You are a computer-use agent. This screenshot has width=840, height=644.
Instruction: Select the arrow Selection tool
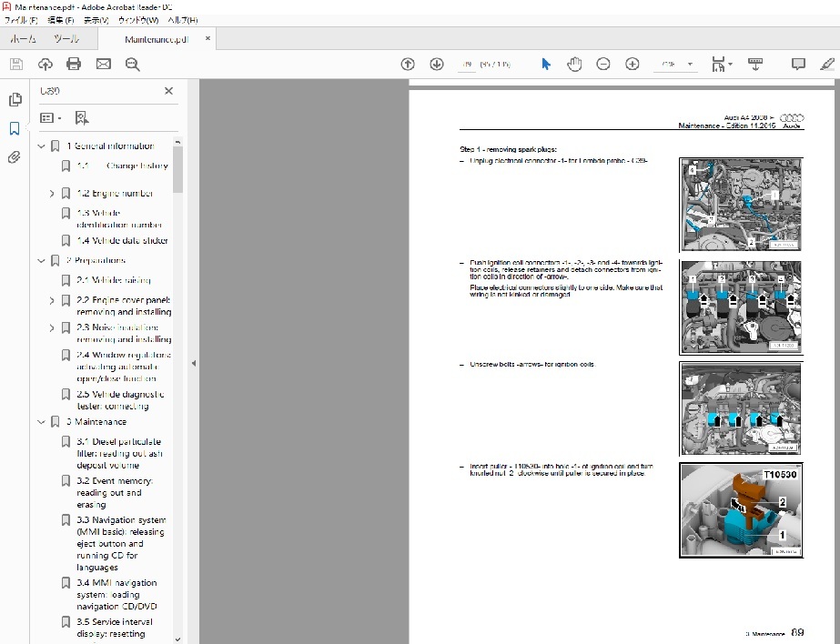tap(546, 65)
